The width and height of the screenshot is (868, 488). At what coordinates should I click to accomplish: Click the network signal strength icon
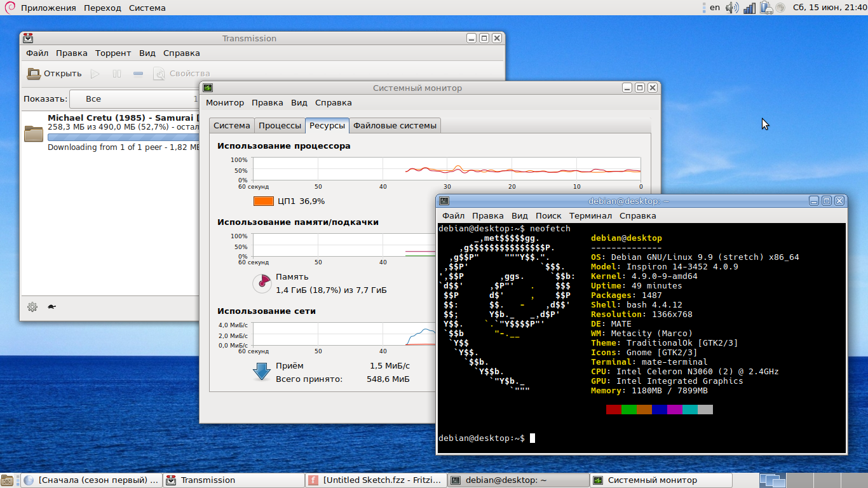tap(750, 8)
